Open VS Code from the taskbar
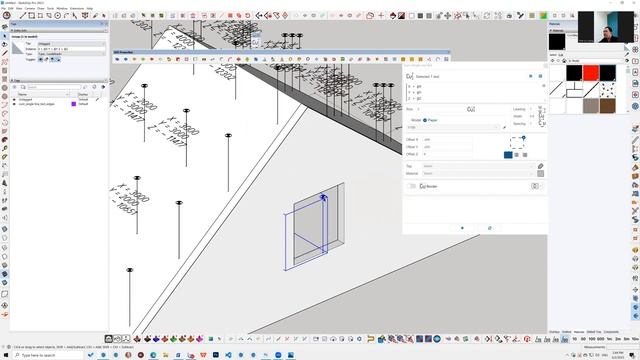The image size is (640, 360). (228, 355)
